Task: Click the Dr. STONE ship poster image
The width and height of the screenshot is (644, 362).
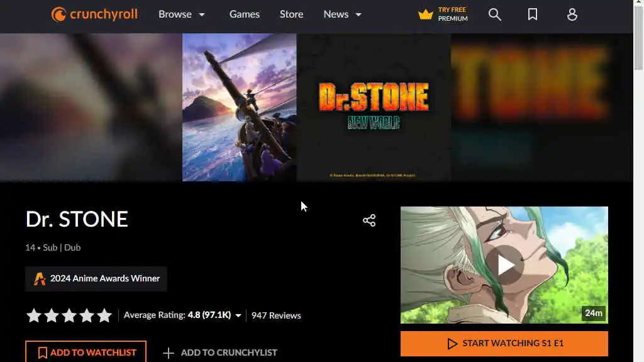Action: [x=240, y=108]
